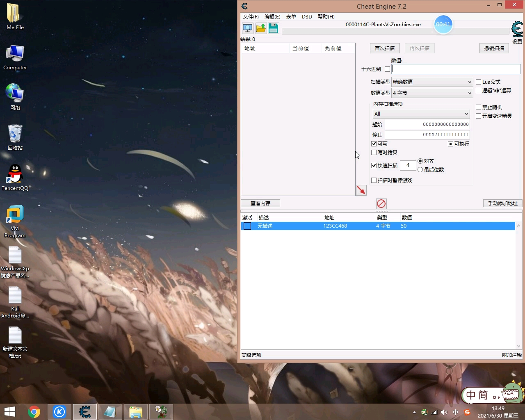525x420 pixels.
Task: Click the scan progress bar
Action: click(395, 31)
